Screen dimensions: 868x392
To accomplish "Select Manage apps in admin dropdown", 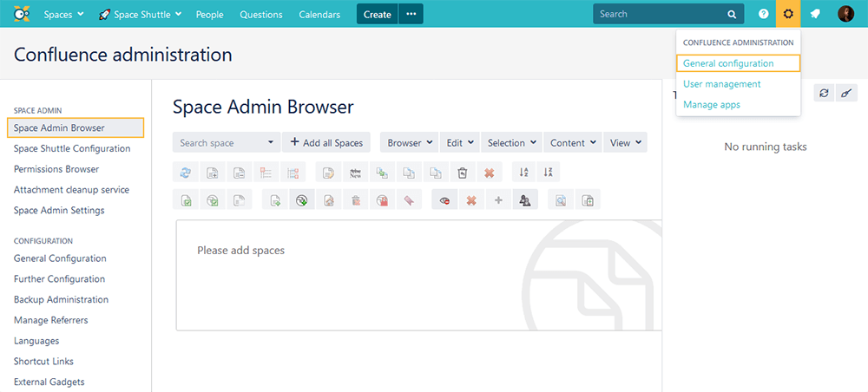I will (712, 104).
